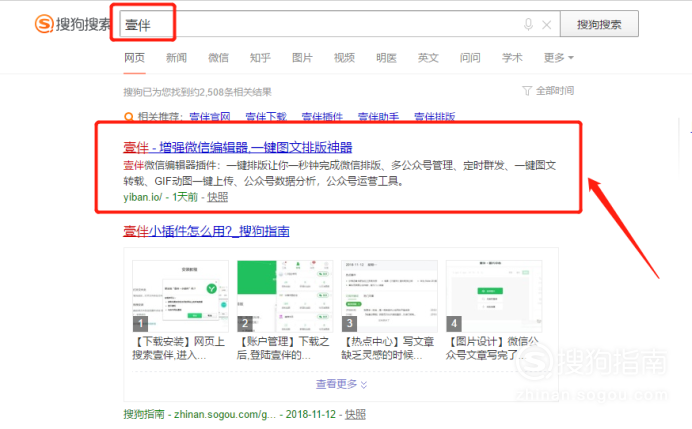Open result 壹伴 - 增强微信编辑器
Viewport: 692px width, 429px height.
237,147
